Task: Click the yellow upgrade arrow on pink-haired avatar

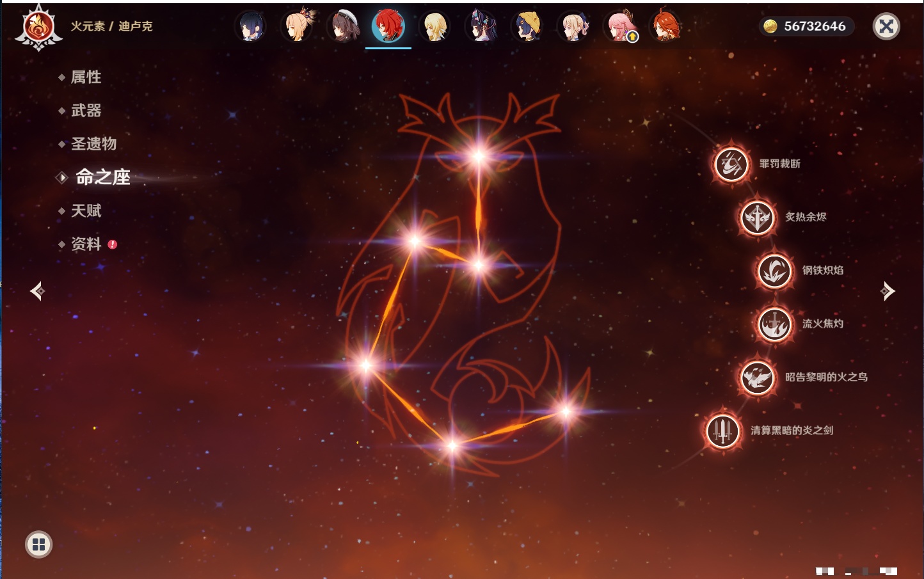Action: 632,37
